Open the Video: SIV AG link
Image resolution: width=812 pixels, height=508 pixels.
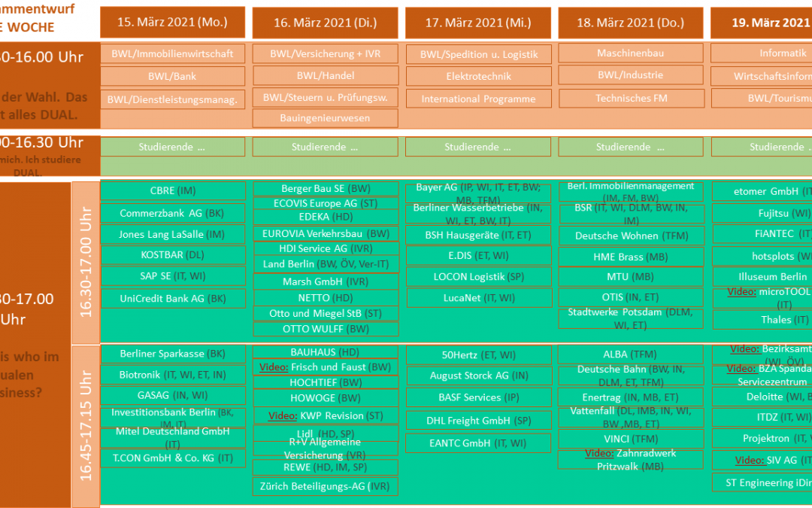(x=767, y=460)
